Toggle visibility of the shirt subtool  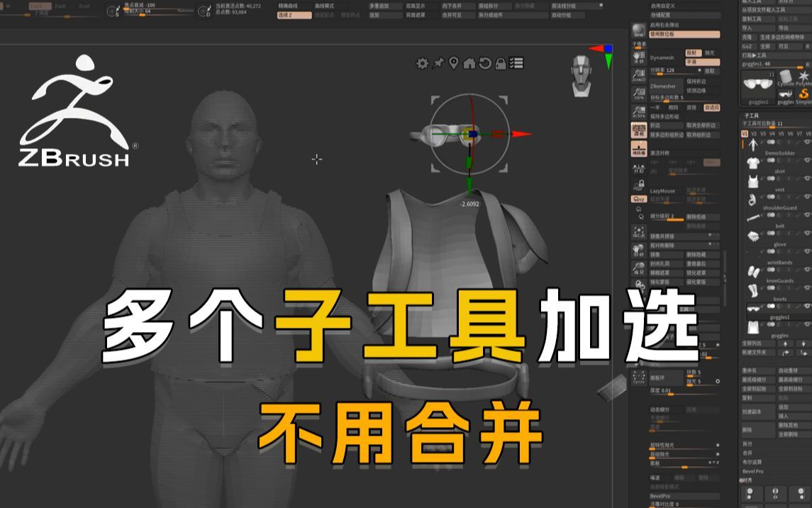point(807,161)
